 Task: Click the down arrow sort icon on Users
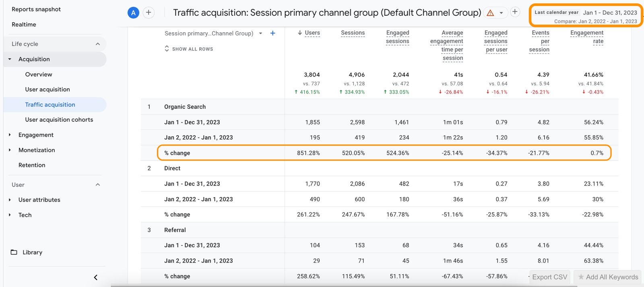point(300,33)
